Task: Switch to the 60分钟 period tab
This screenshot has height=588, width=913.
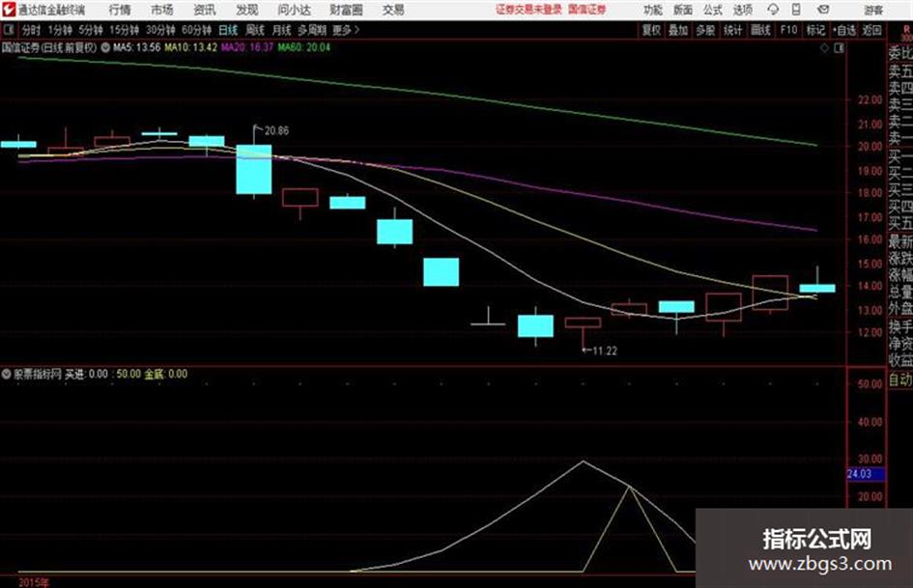Action: (196, 30)
